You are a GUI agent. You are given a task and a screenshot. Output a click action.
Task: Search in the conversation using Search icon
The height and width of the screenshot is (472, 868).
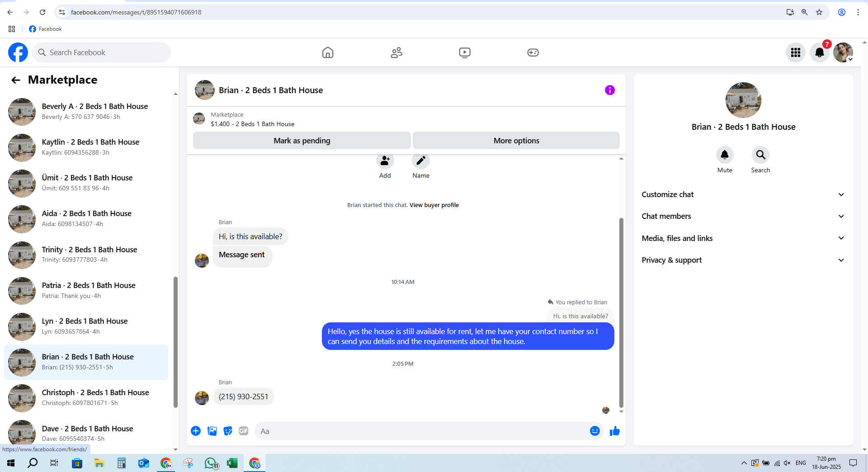761,155
